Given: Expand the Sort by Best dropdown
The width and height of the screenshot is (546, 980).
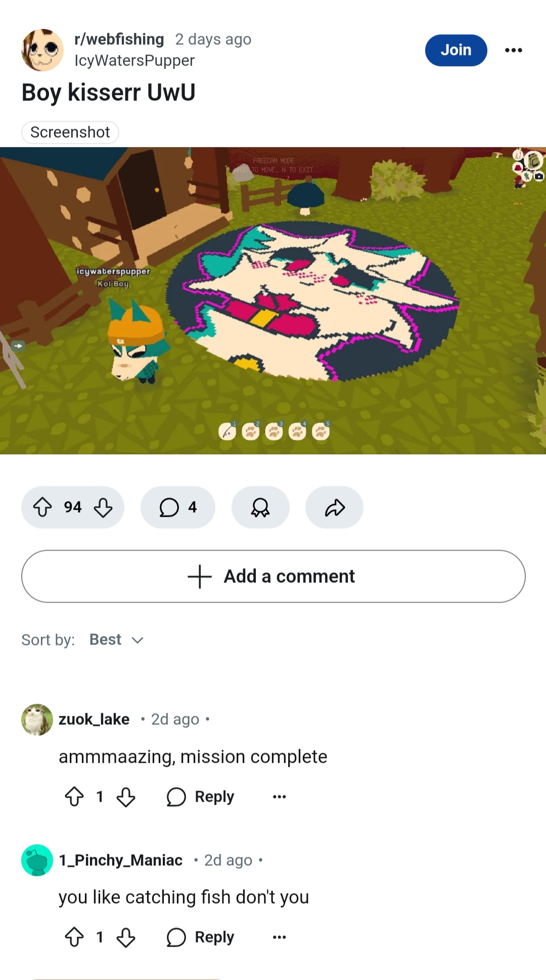Looking at the screenshot, I should [x=117, y=640].
